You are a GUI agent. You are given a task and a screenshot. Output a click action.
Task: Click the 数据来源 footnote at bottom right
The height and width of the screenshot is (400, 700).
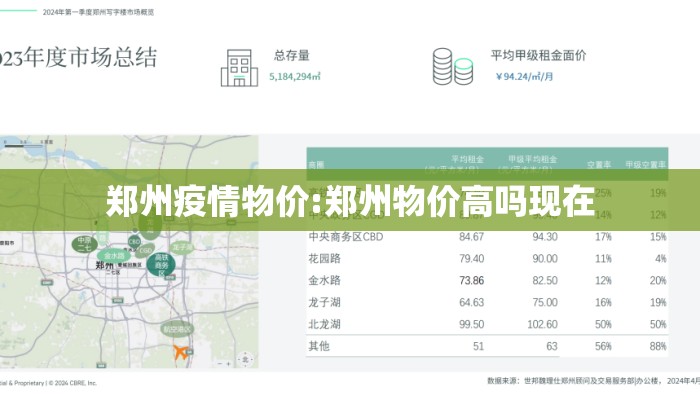593,381
